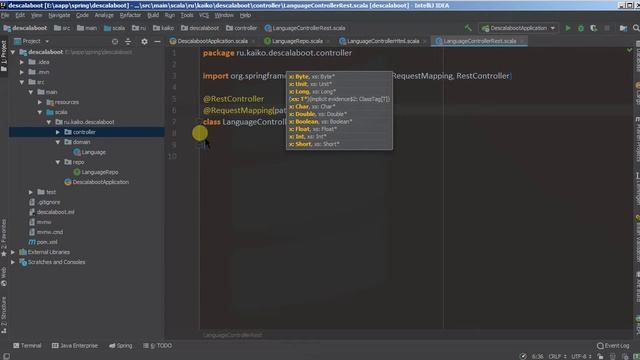Click the 'kaiko' breadcrumb in navigation bar
The image size is (640, 360).
pos(163,28)
